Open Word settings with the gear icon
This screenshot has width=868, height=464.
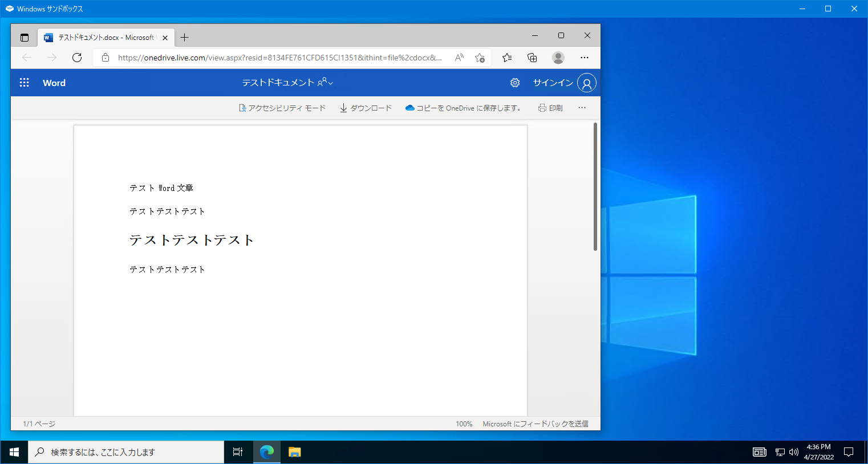[x=515, y=82]
